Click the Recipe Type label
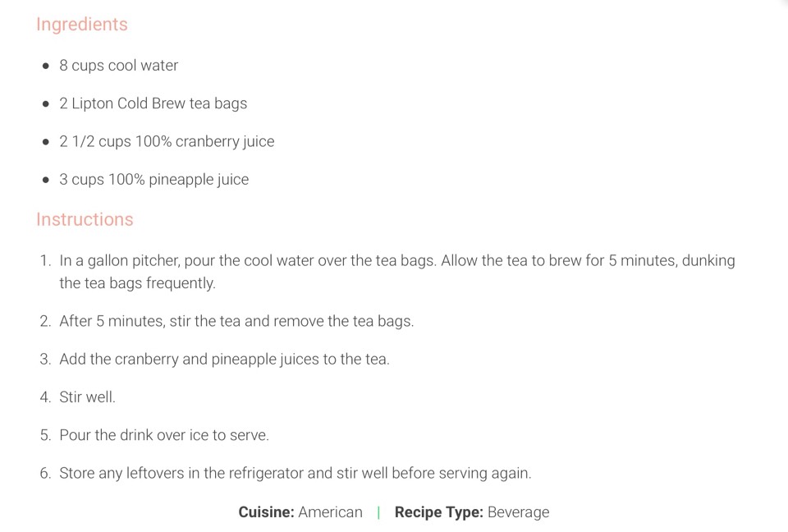 pos(438,512)
